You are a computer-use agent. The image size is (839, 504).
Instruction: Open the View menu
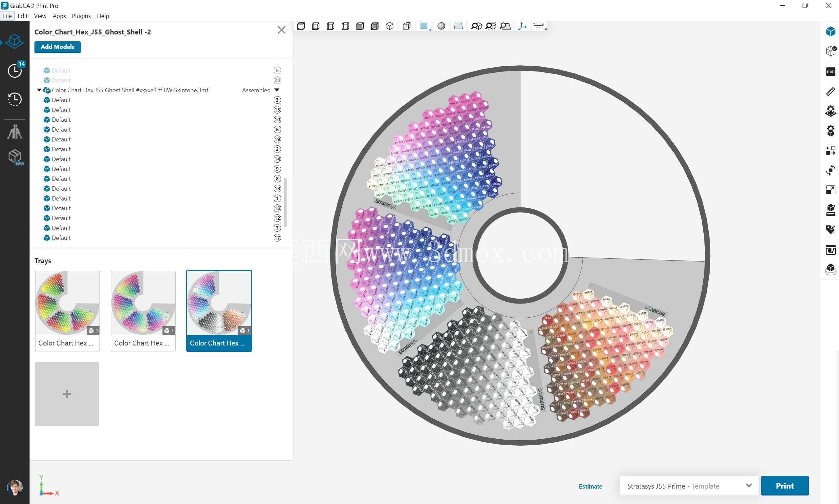pos(40,16)
